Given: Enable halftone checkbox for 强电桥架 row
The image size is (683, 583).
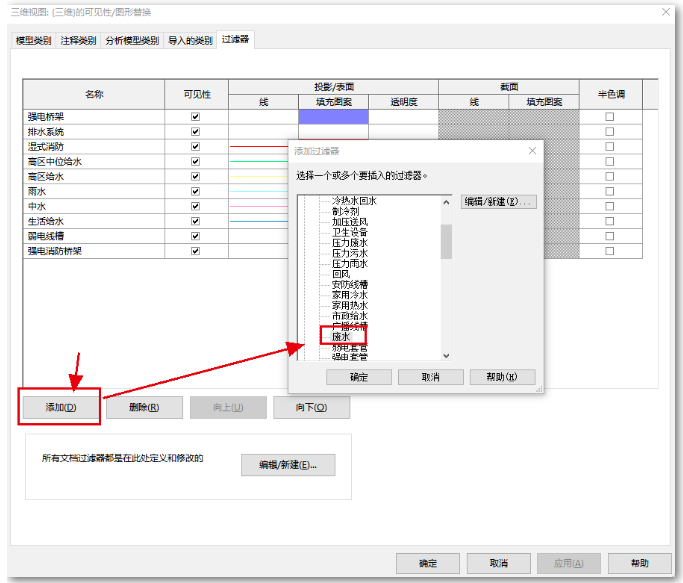Looking at the screenshot, I should [610, 117].
